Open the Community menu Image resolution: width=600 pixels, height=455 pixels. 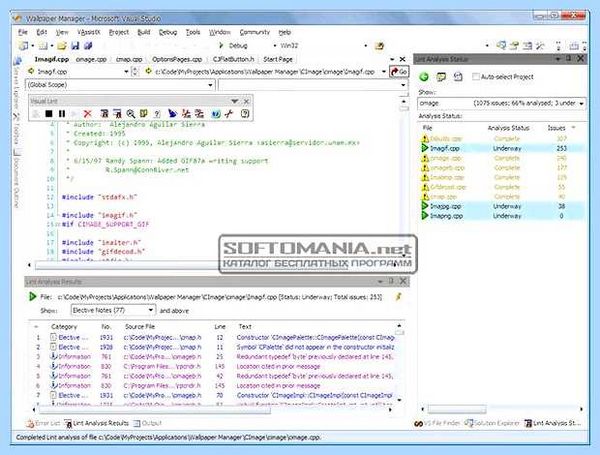[x=254, y=32]
